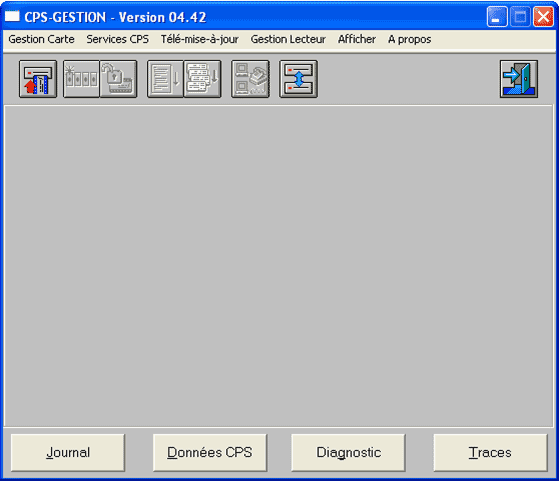Viewport: 559px width, 481px height.
Task: Click the Données CPS button
Action: point(210,452)
